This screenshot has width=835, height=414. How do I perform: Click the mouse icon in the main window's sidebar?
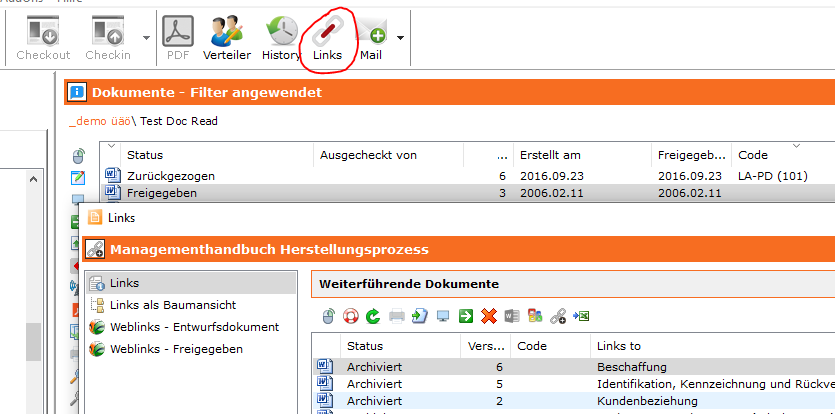pyautogui.click(x=78, y=156)
